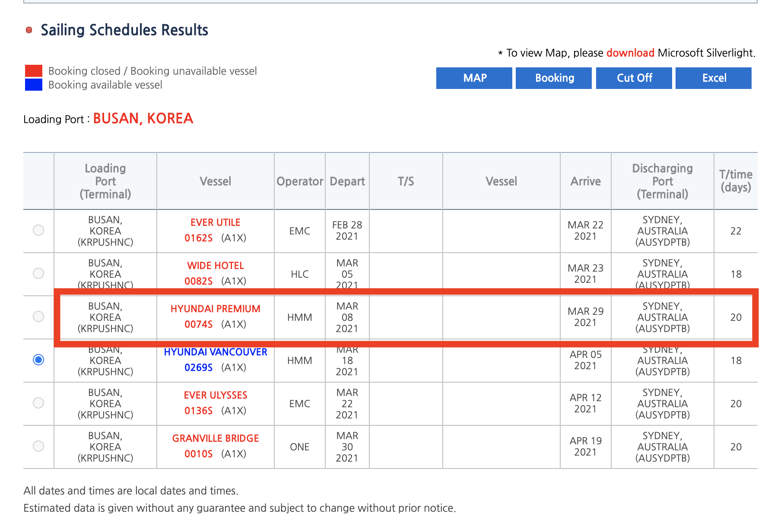Click the APR 12 2021 arrival cell
Image resolution: width=768 pixels, height=532 pixels.
(x=585, y=403)
